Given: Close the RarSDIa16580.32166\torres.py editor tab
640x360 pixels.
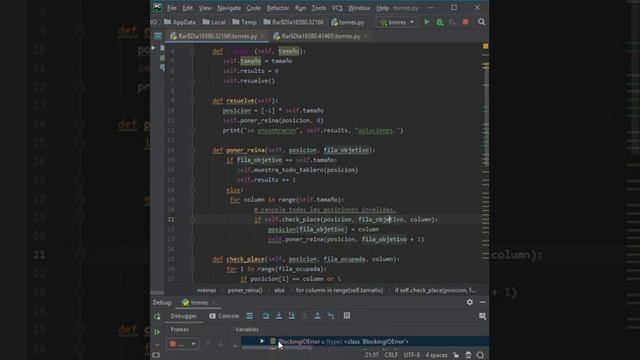Looking at the screenshot, I should point(262,36).
